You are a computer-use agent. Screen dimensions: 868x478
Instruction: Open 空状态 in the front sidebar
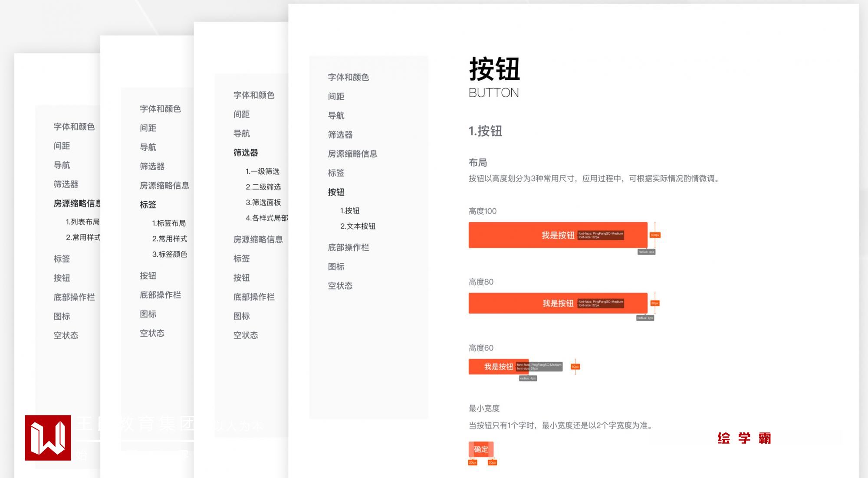click(x=340, y=286)
